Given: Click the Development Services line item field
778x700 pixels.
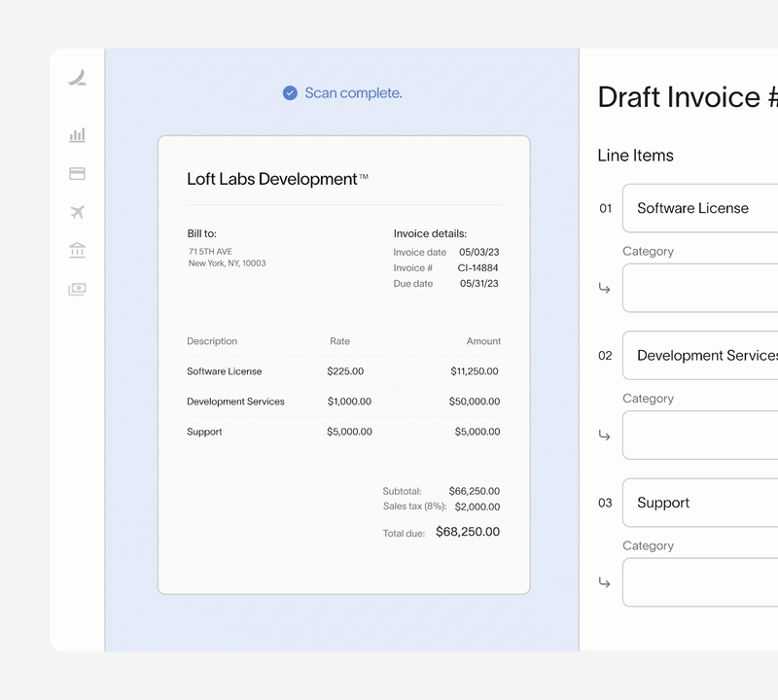Looking at the screenshot, I should [700, 355].
